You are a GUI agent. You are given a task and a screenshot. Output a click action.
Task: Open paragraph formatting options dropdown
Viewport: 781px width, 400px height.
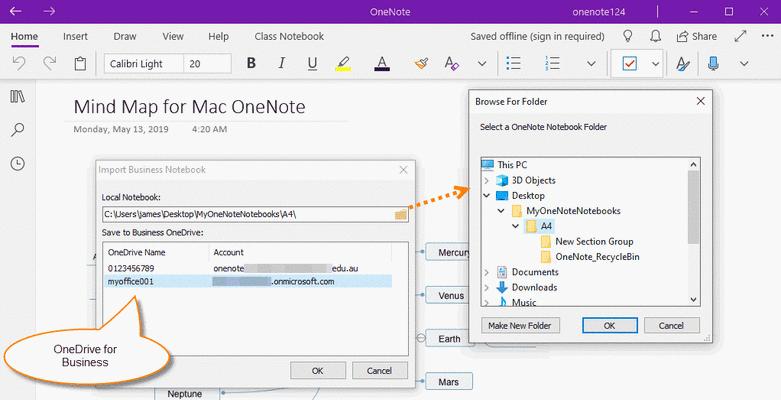(x=591, y=64)
